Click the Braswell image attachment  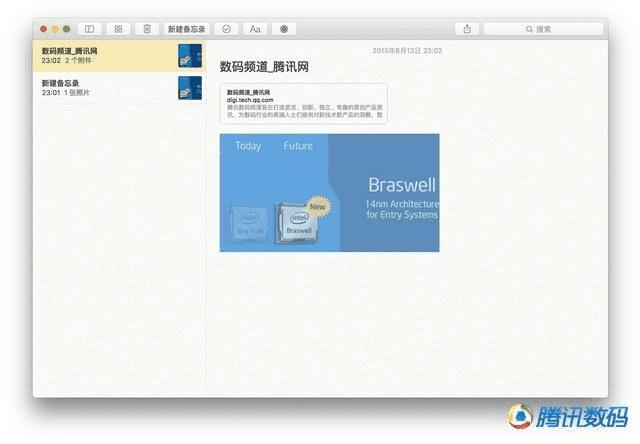click(x=329, y=193)
